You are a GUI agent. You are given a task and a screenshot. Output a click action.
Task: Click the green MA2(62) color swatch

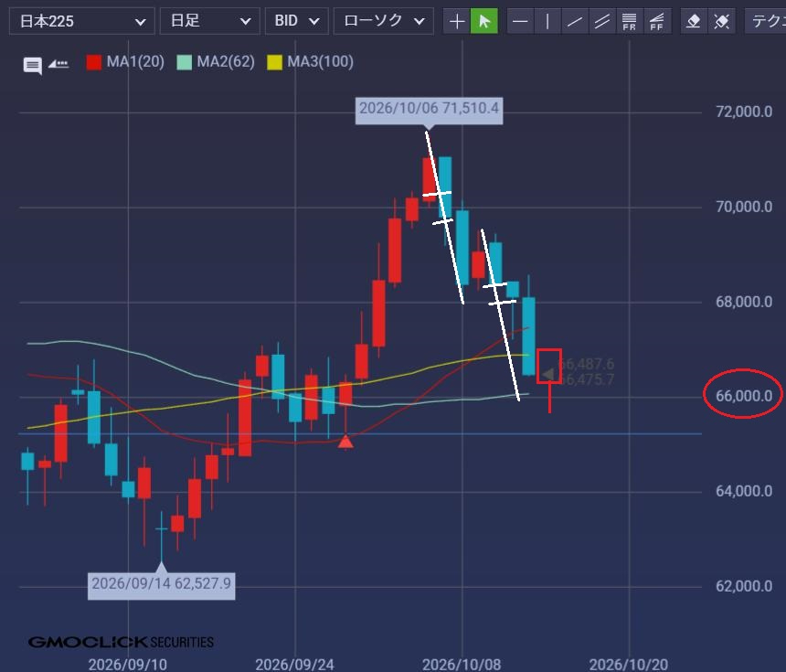click(x=185, y=62)
